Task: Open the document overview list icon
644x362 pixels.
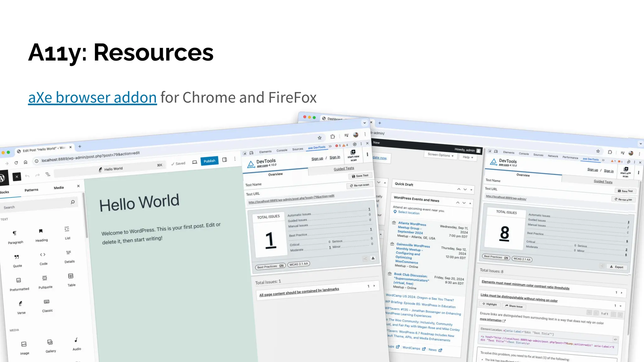Action: (x=48, y=174)
